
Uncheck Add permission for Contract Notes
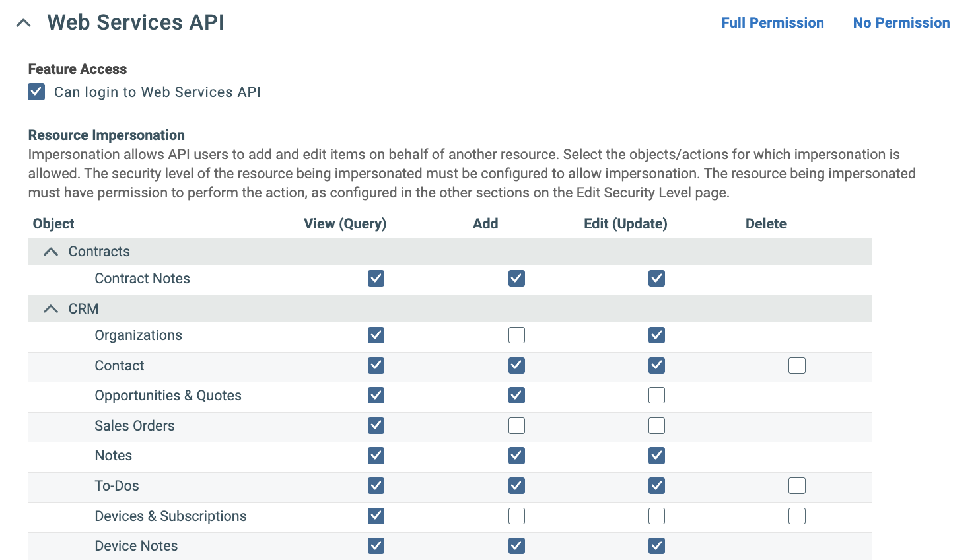tap(516, 278)
